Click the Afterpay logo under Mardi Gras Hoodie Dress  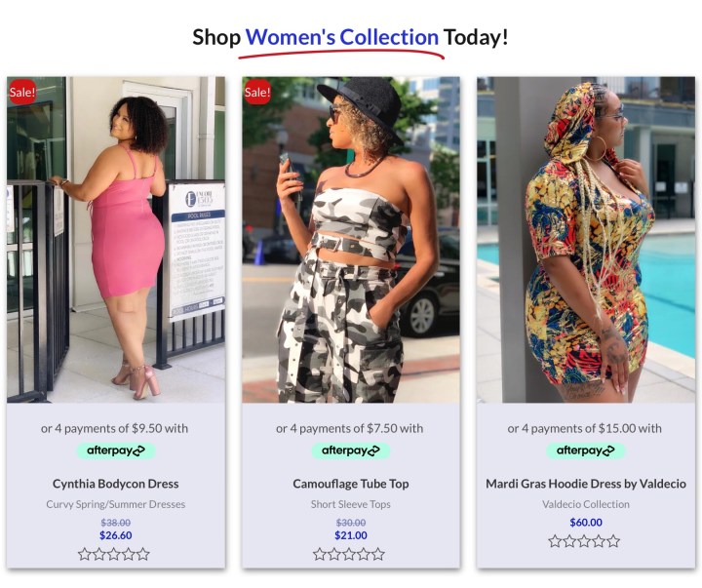[x=585, y=451]
